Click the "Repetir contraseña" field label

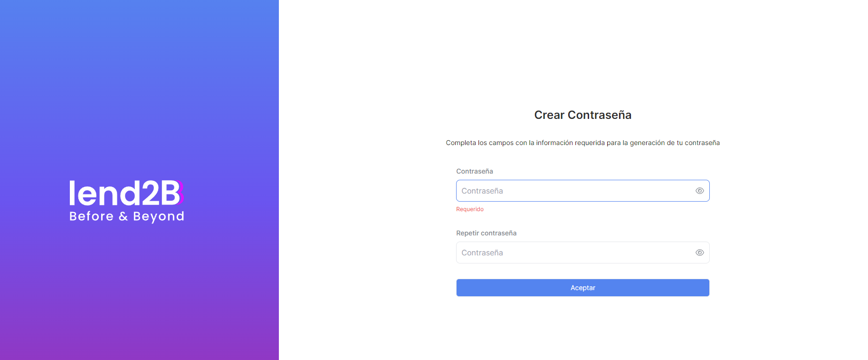click(486, 233)
